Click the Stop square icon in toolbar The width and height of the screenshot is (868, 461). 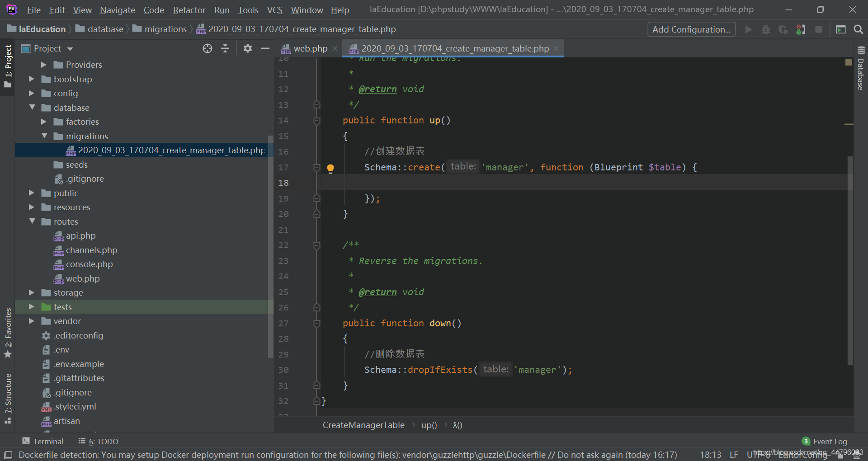(819, 29)
